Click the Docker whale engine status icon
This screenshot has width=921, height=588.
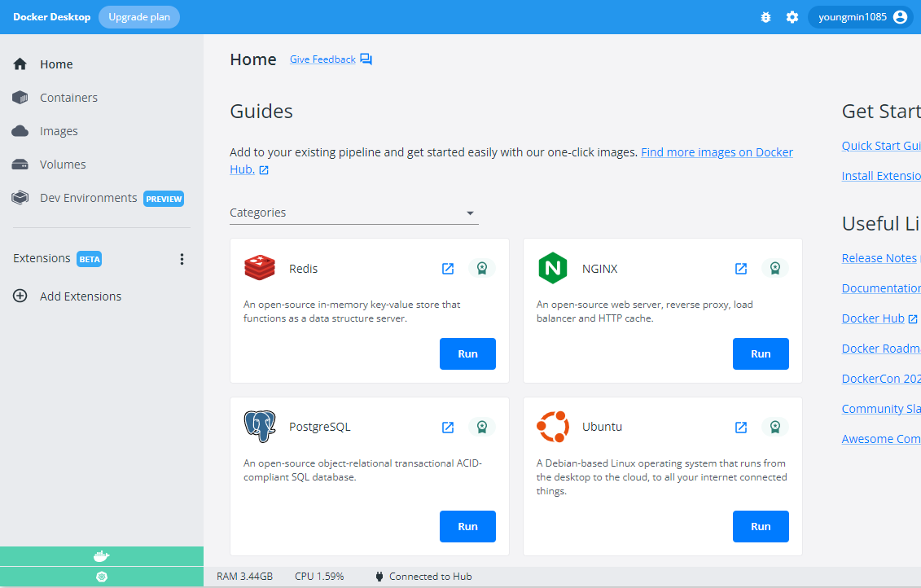pos(102,556)
